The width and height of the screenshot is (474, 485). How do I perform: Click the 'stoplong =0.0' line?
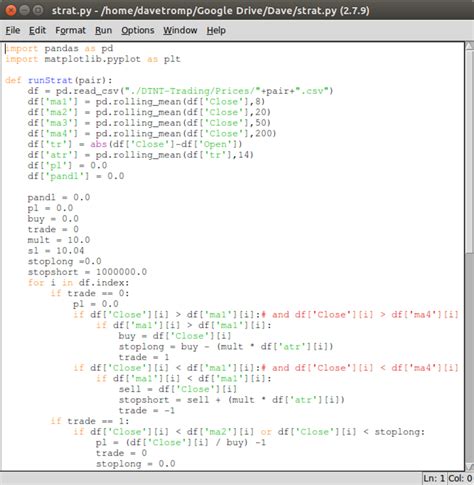(x=64, y=262)
